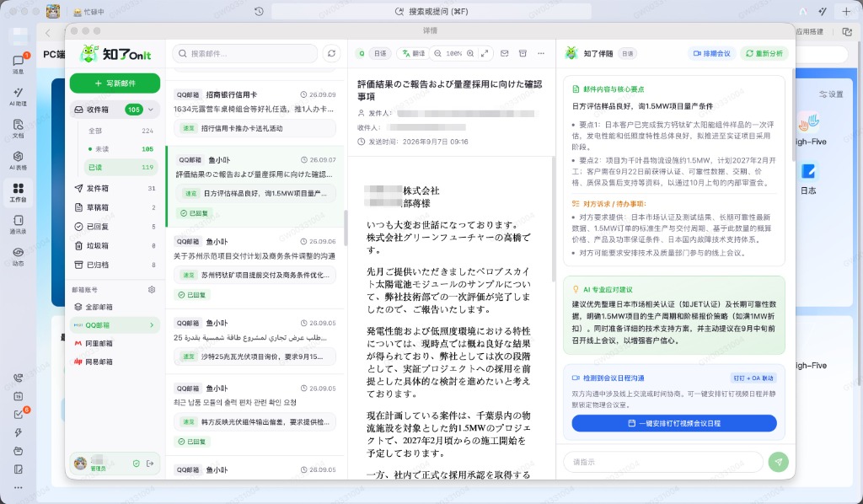Viewport: 863px width, 504px height.
Task: Open the drive folder icon in background sidebar
Action: 19,451
